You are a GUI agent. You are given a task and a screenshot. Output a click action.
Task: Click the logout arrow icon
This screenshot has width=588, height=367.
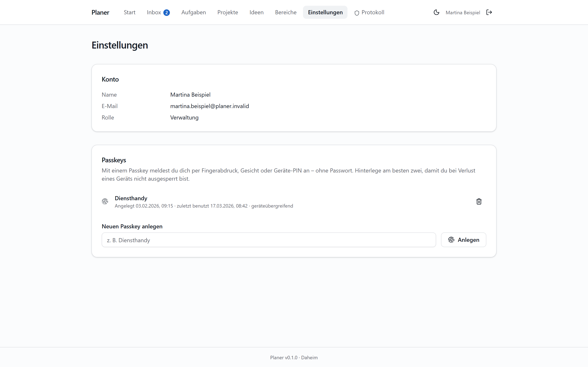pos(489,12)
